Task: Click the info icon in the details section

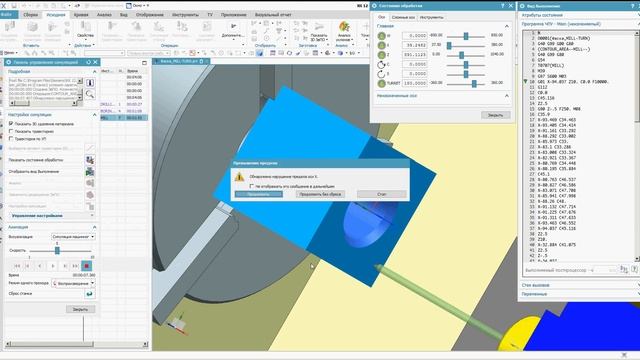Action: point(90,83)
